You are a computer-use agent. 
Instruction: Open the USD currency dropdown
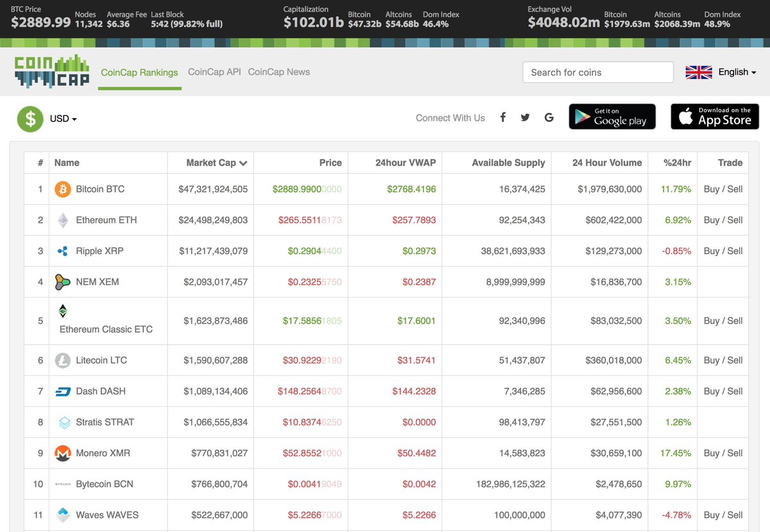tap(64, 119)
